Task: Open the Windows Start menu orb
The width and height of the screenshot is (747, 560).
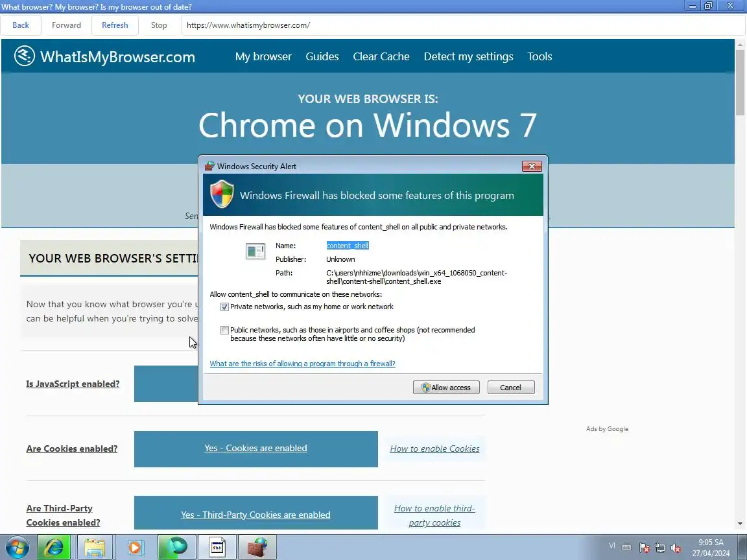Action: [17, 547]
